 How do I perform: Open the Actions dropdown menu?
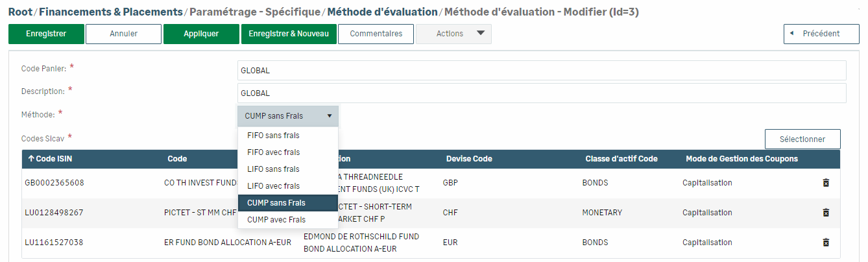pyautogui.click(x=453, y=34)
